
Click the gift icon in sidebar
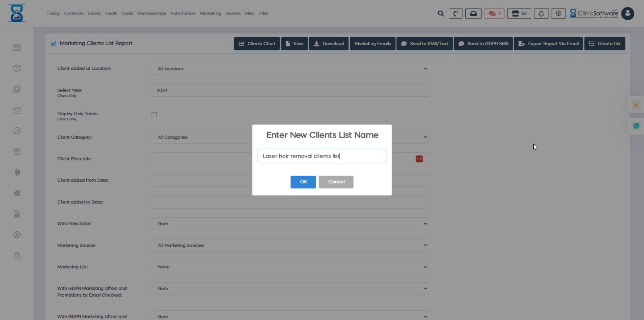coord(17,152)
